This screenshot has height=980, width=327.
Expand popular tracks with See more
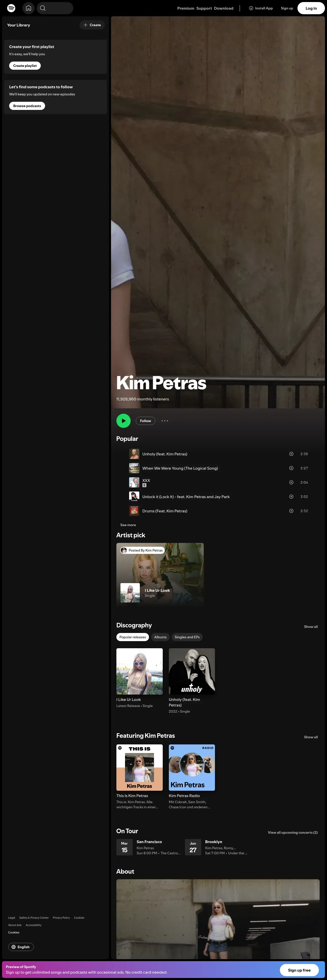pyautogui.click(x=128, y=525)
